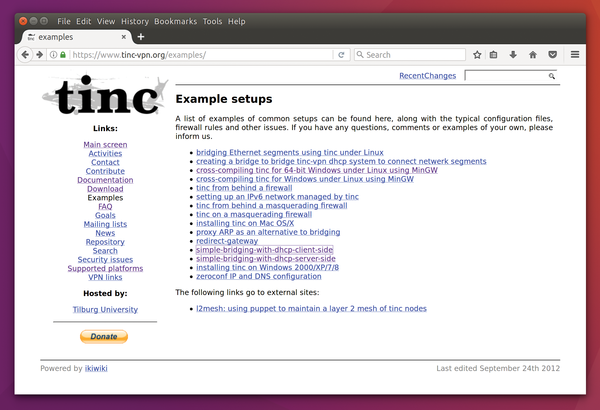Open Repository sidebar link

105,242
